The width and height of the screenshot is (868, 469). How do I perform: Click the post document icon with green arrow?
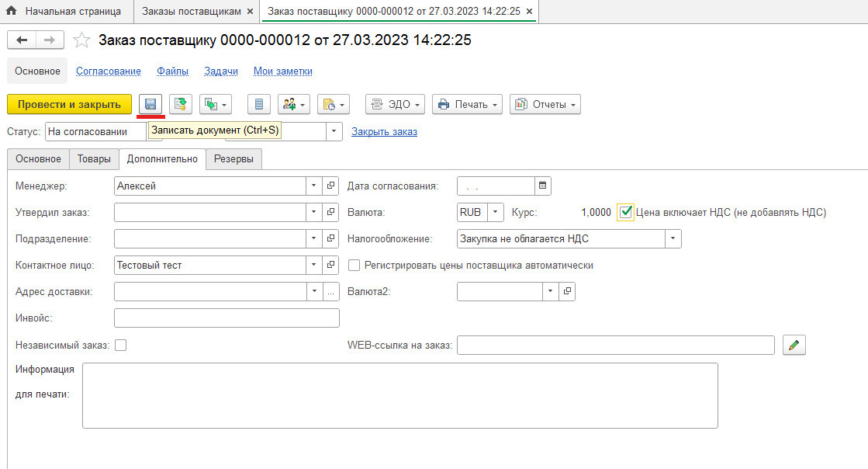(181, 104)
